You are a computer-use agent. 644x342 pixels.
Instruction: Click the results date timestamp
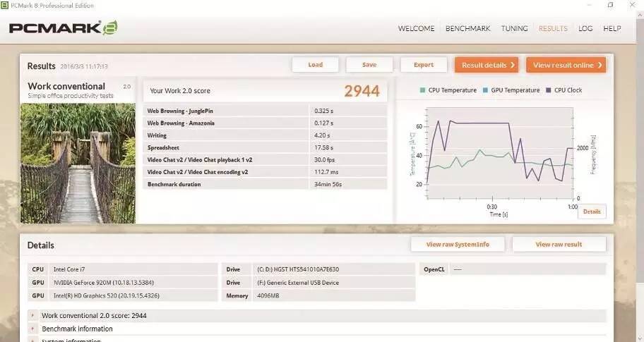coord(84,66)
